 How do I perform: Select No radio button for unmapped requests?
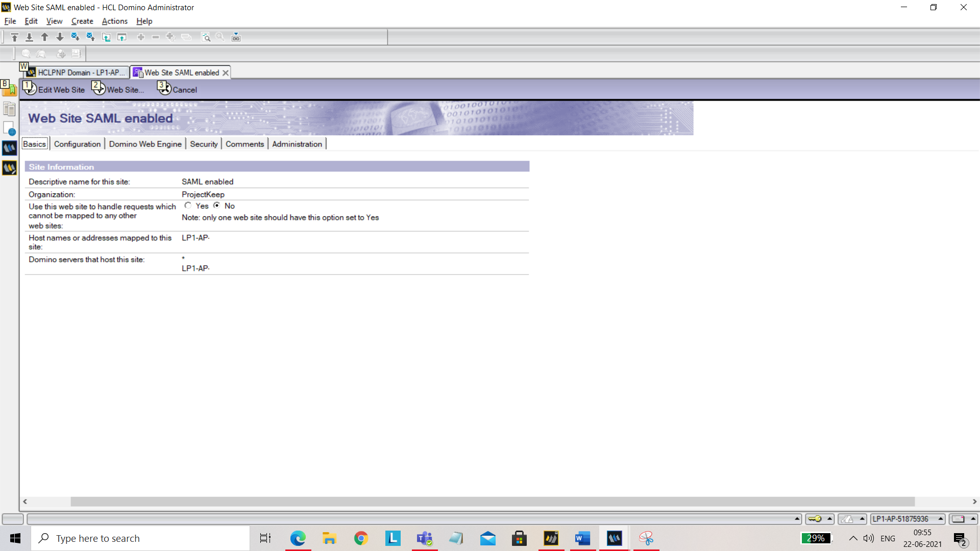tap(217, 206)
